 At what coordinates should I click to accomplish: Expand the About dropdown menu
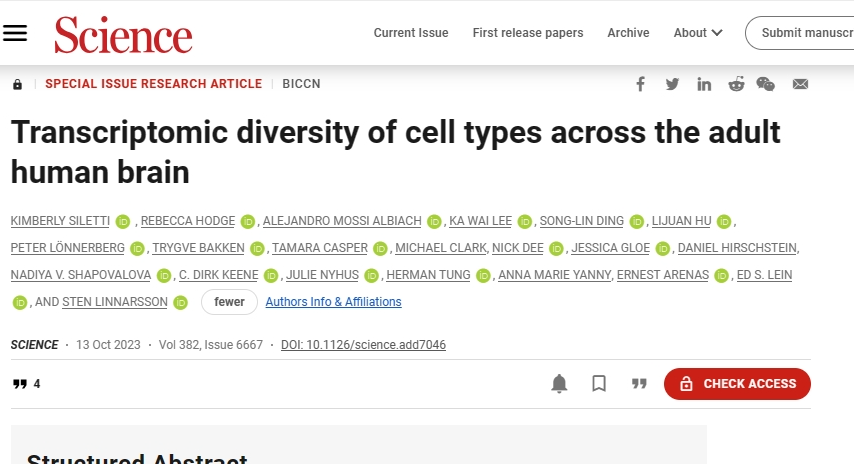tap(698, 33)
